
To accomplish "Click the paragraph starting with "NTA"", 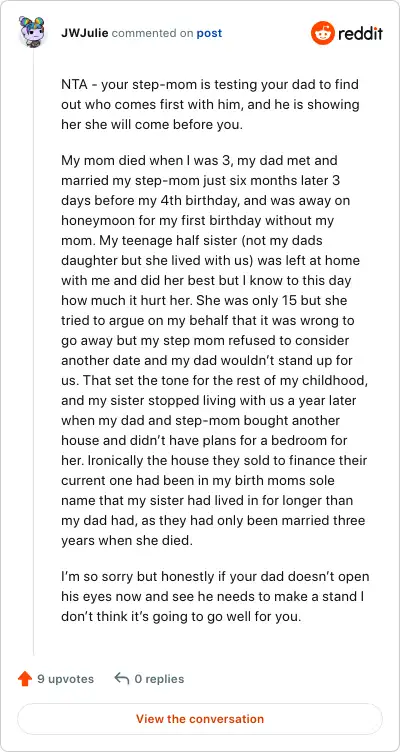I will tap(211, 105).
